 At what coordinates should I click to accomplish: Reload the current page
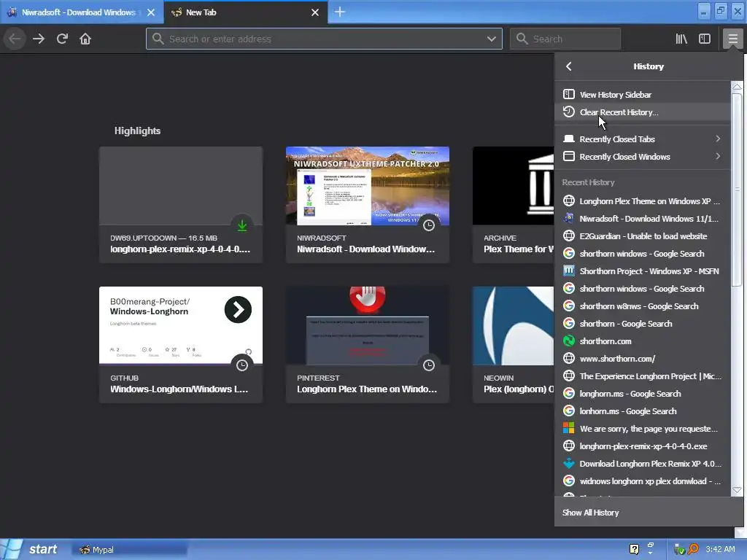point(62,39)
